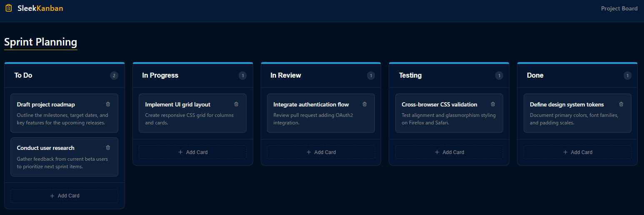
Task: Delete the Conduct user research card
Action: pyautogui.click(x=108, y=148)
